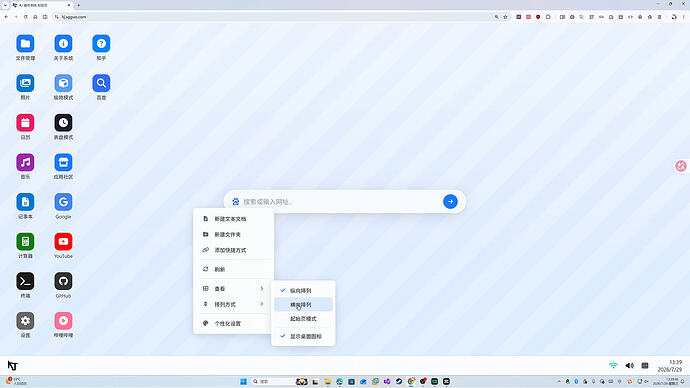Launch the terminal app icon
Viewport: 690px width, 388px height.
point(25,281)
